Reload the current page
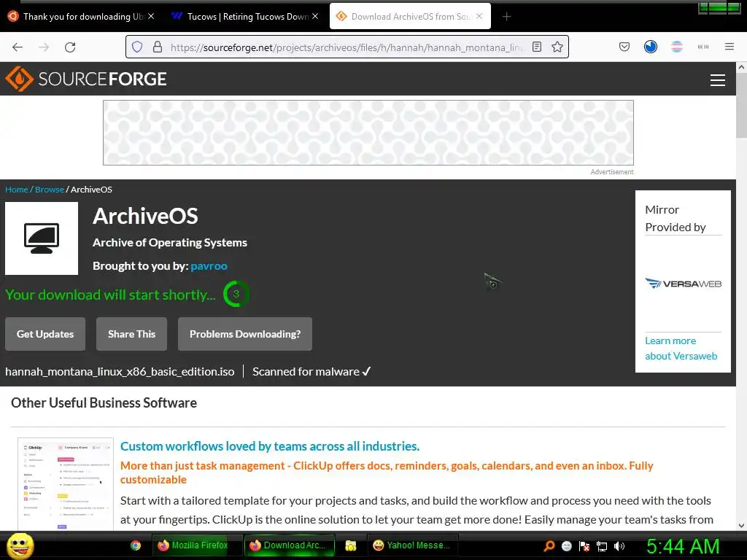The height and width of the screenshot is (560, 747). pyautogui.click(x=70, y=47)
